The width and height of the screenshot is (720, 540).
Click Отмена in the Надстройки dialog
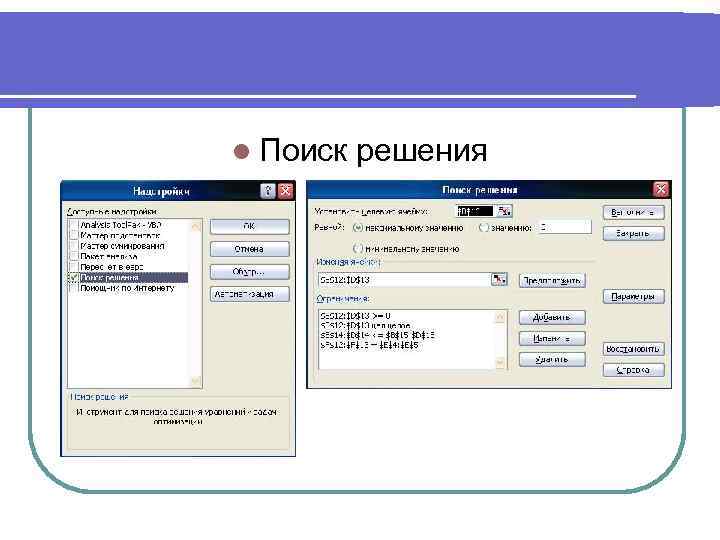coord(250,249)
